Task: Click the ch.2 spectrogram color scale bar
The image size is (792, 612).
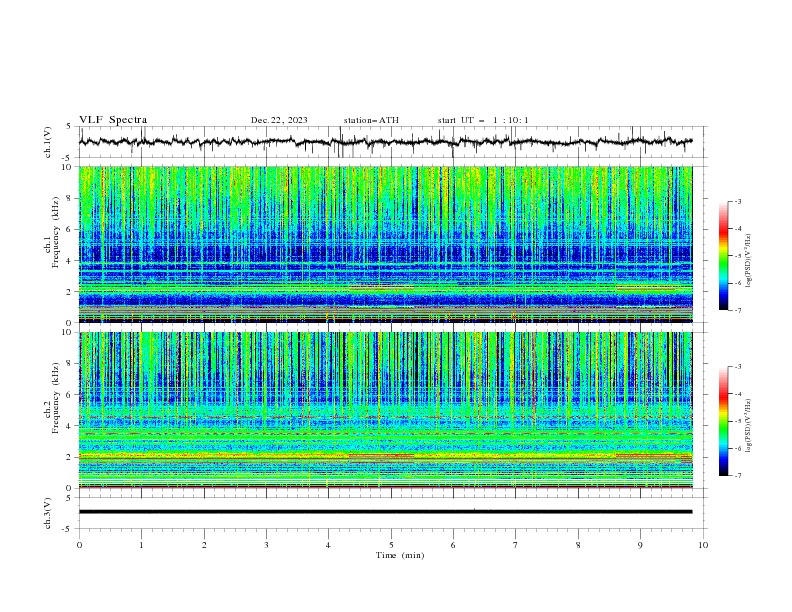Action: pyautogui.click(x=723, y=421)
